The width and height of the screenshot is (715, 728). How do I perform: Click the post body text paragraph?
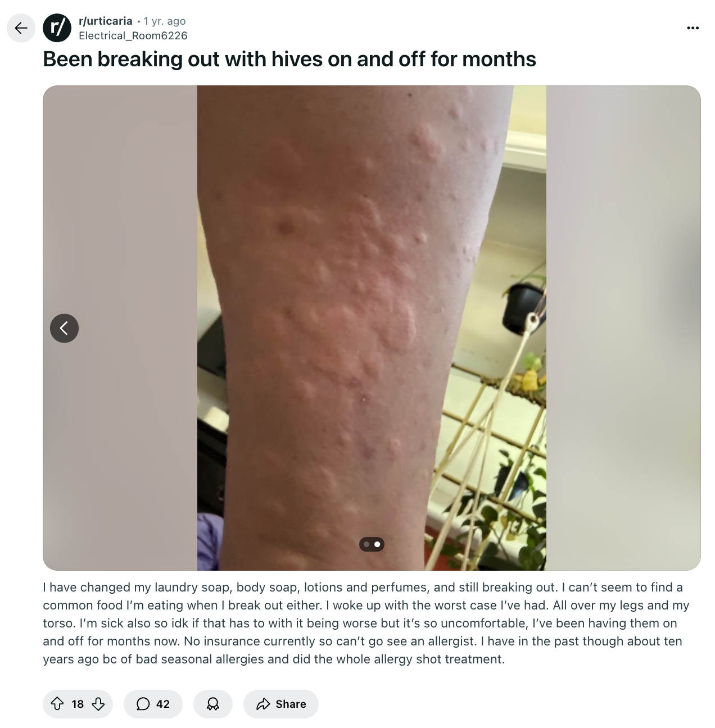pos(366,623)
